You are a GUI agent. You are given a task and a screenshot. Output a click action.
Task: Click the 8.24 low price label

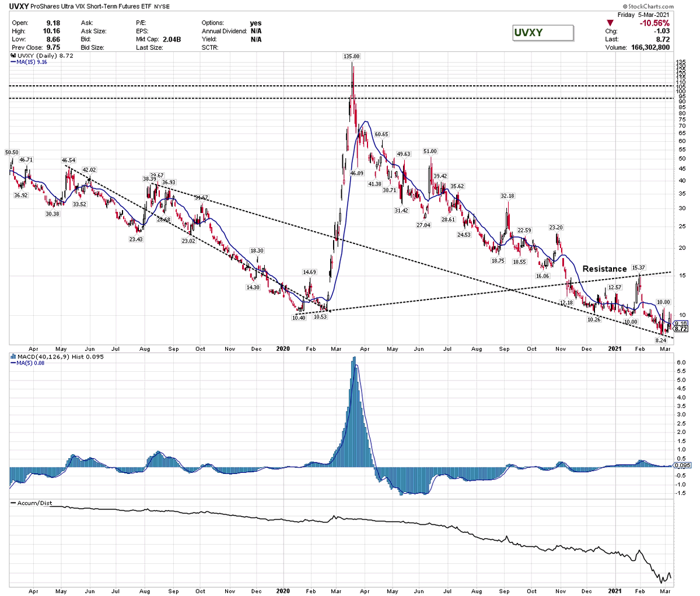(661, 340)
